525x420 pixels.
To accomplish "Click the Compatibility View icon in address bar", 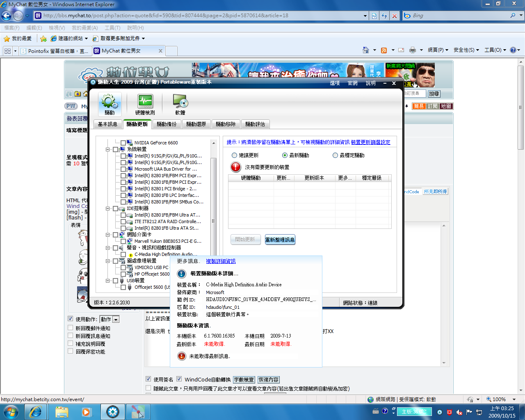I will [374, 16].
